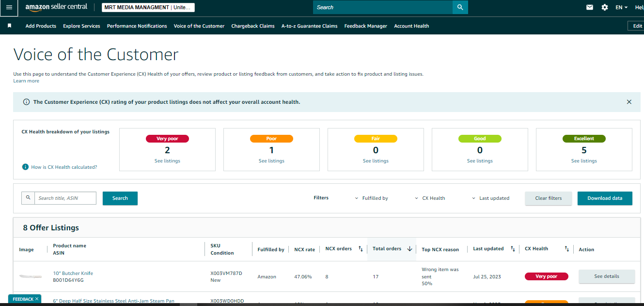
Task: See listings under Excellent
Action: point(584,161)
